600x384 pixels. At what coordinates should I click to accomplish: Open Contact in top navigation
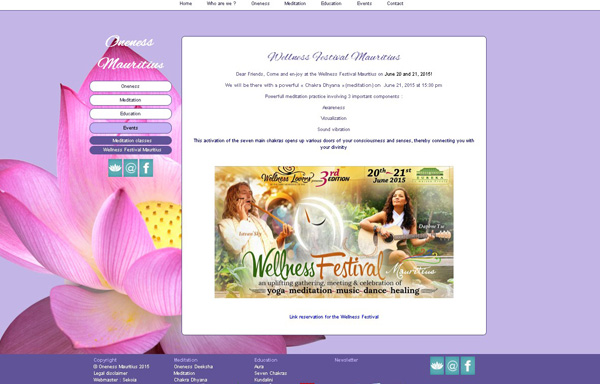tap(395, 3)
